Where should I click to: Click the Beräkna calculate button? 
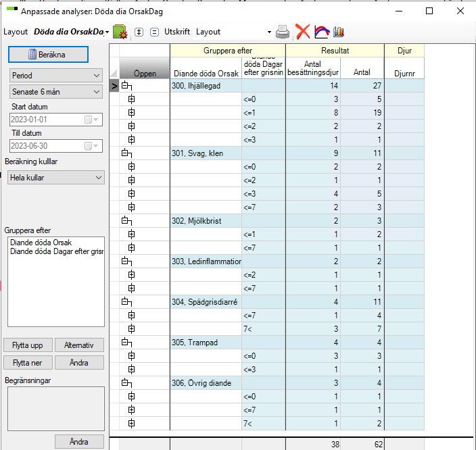[x=48, y=54]
